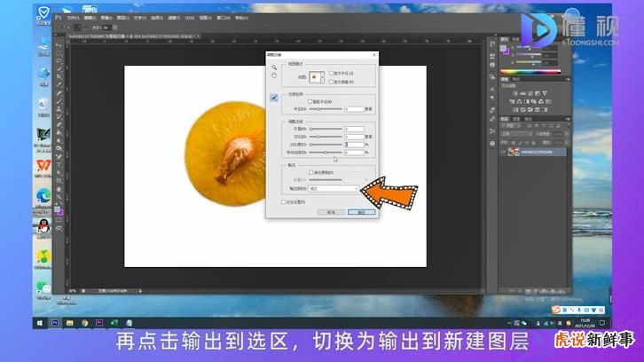Select the Zoom tool in Refine Edge dialog
Image resolution: width=644 pixels, height=362 pixels.
pos(274,67)
